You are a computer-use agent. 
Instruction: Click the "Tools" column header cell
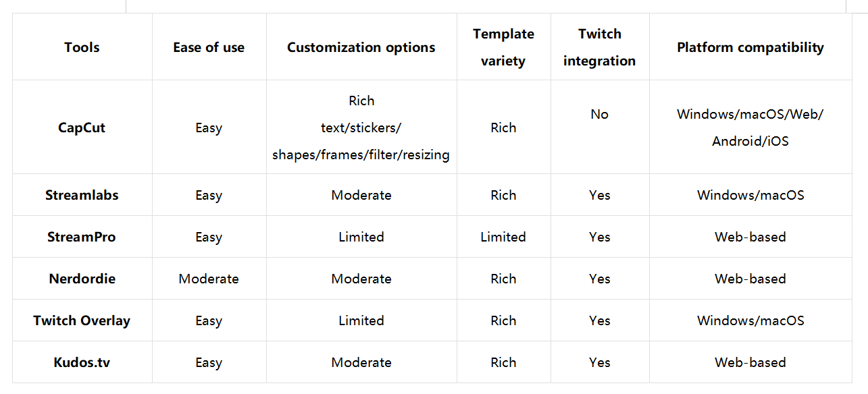pyautogui.click(x=82, y=47)
